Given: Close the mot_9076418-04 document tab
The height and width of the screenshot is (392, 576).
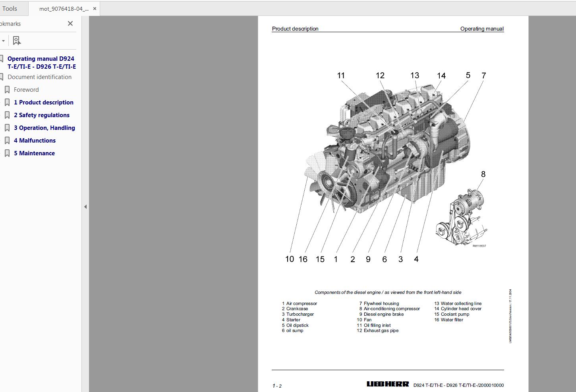Looking at the screenshot, I should coord(95,8).
